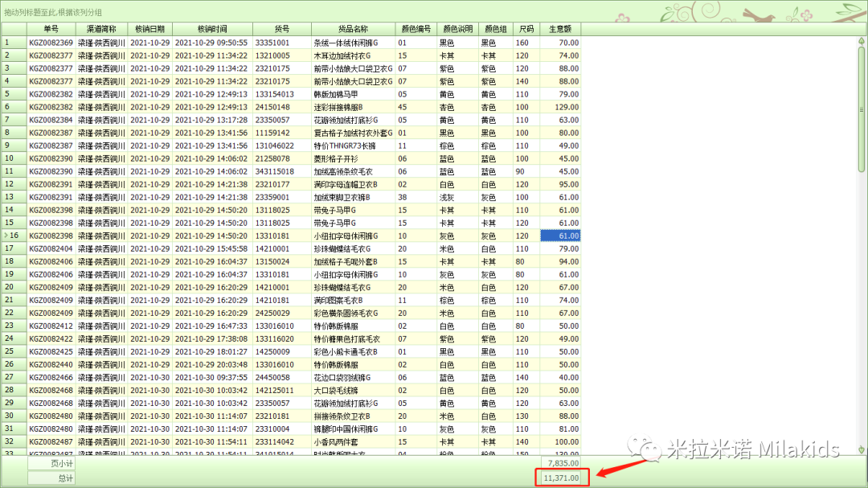The image size is (868, 488).
Task: Click the amount 40.00 cell
Action: pyautogui.click(x=560, y=378)
